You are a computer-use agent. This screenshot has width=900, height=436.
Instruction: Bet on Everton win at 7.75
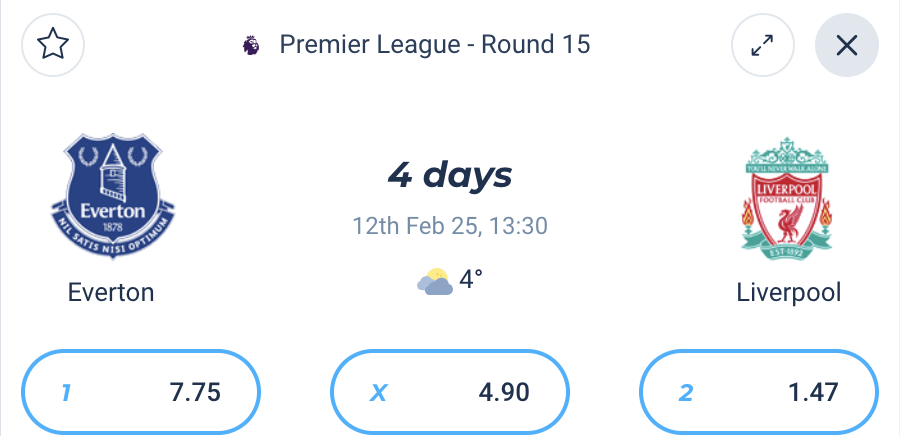point(141,392)
